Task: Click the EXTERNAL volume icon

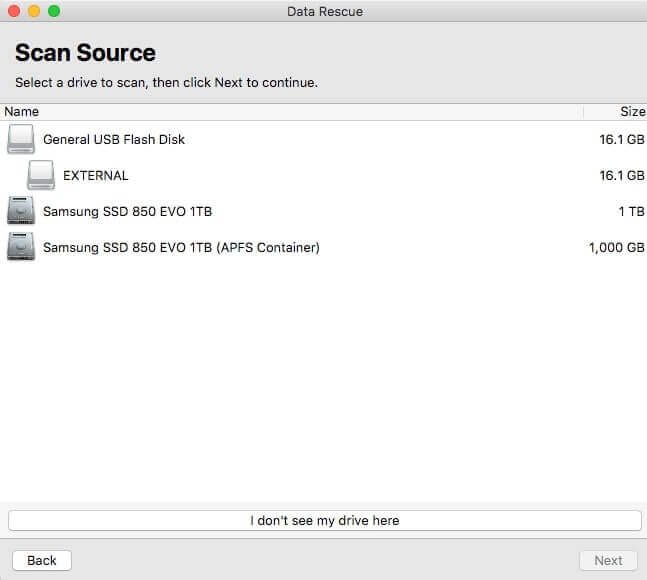Action: click(x=41, y=175)
